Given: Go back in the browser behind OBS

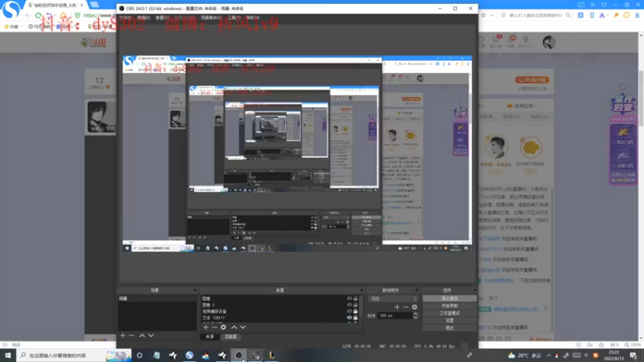Looking at the screenshot, I should [28, 15].
